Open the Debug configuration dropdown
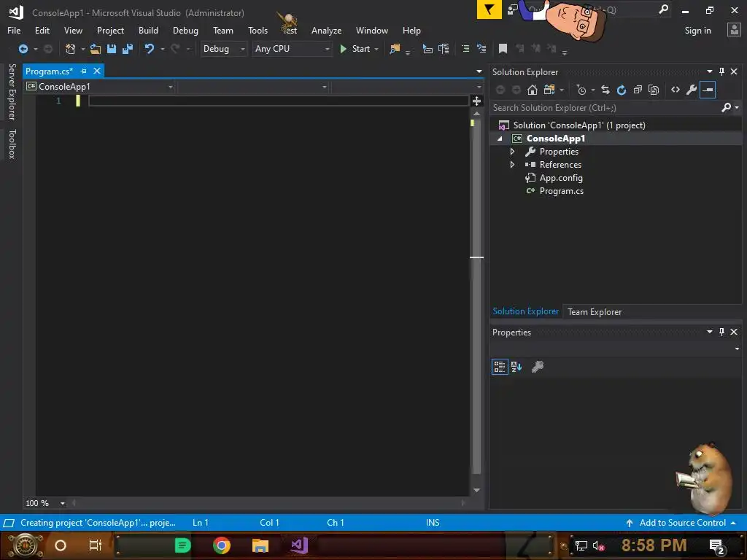Image resolution: width=747 pixels, height=560 pixels. click(x=223, y=49)
